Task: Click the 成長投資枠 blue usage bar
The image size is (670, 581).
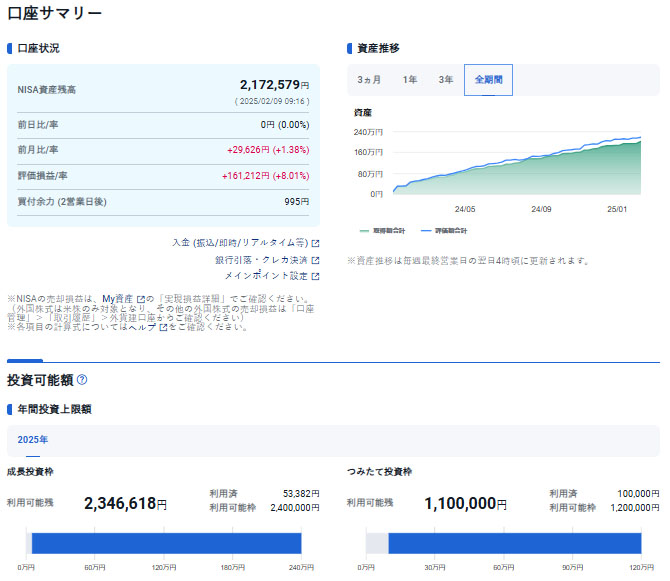Action: 166,543
